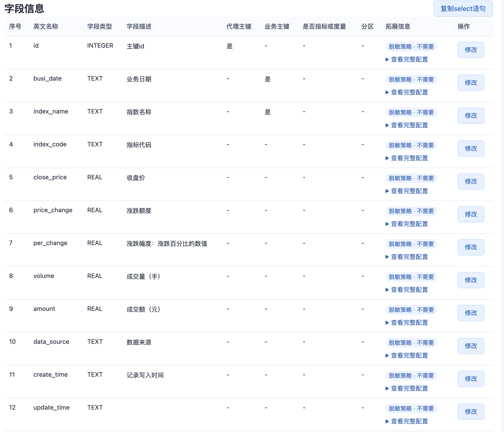Image resolution: width=504 pixels, height=432 pixels.
Task: Click the 脱敏策略 tag in close_price row
Action: 411,178
